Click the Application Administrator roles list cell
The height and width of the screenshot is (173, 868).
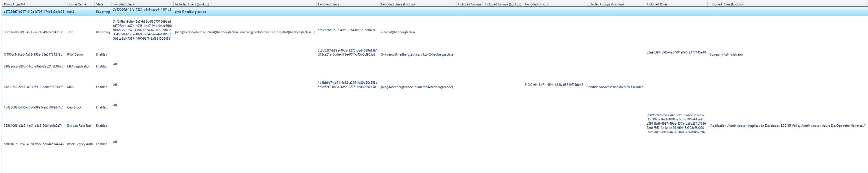click(787, 126)
